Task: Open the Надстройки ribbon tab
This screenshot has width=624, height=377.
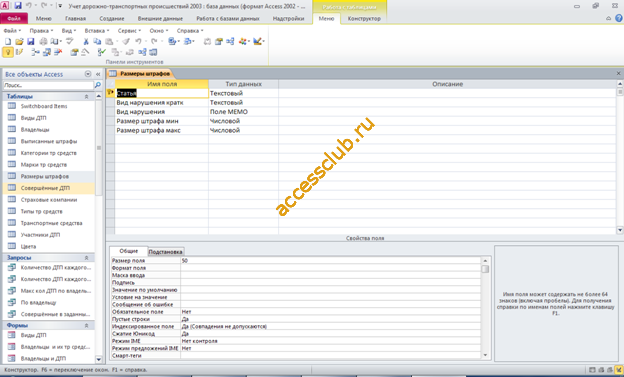Action: [x=288, y=18]
